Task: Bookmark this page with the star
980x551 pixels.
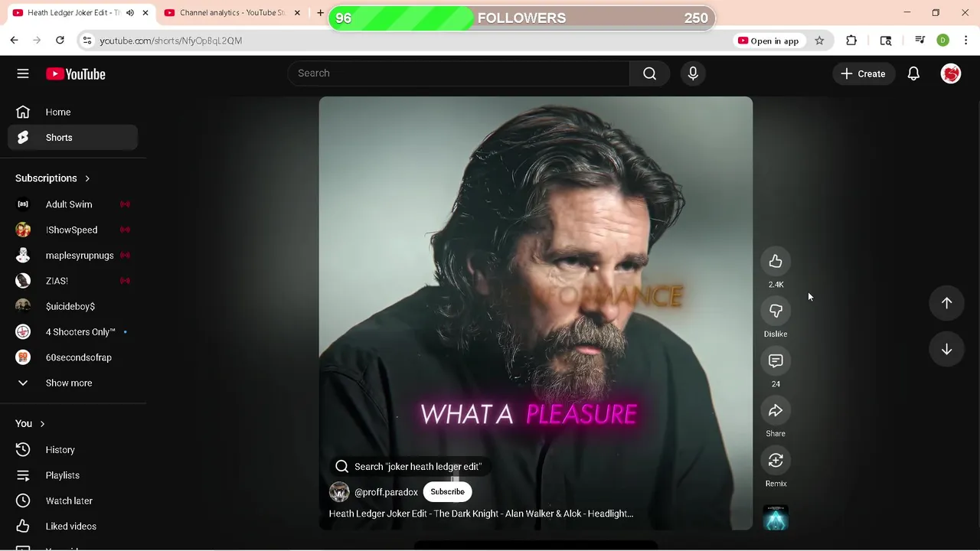Action: (819, 41)
